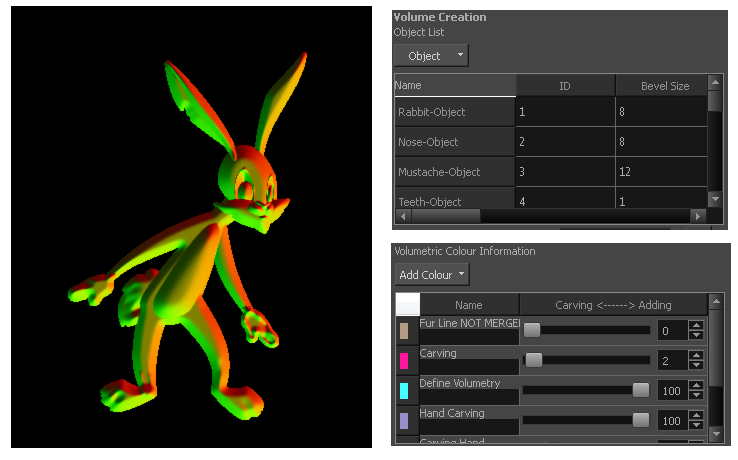
Task: Click the object list scroll up arrow
Action: pyautogui.click(x=715, y=82)
